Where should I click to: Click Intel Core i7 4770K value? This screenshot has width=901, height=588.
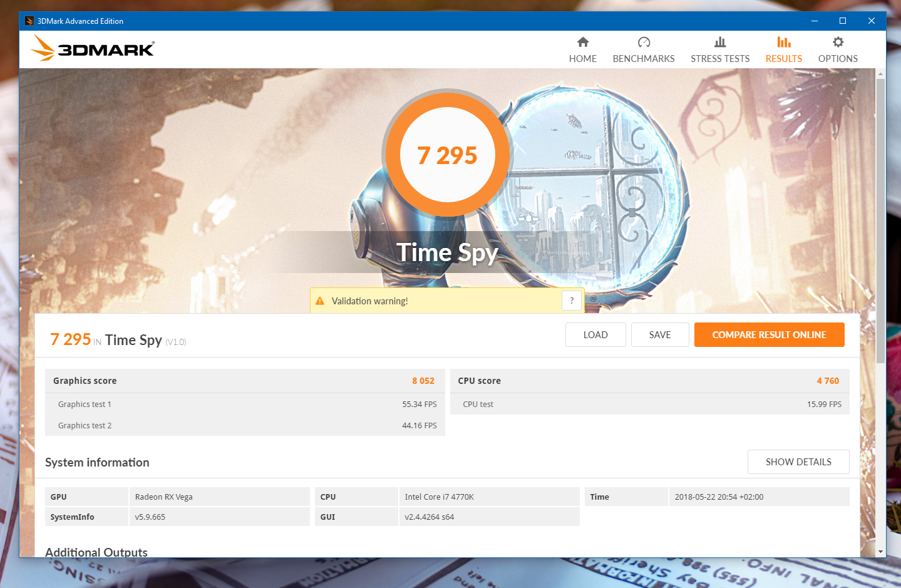[x=439, y=497]
